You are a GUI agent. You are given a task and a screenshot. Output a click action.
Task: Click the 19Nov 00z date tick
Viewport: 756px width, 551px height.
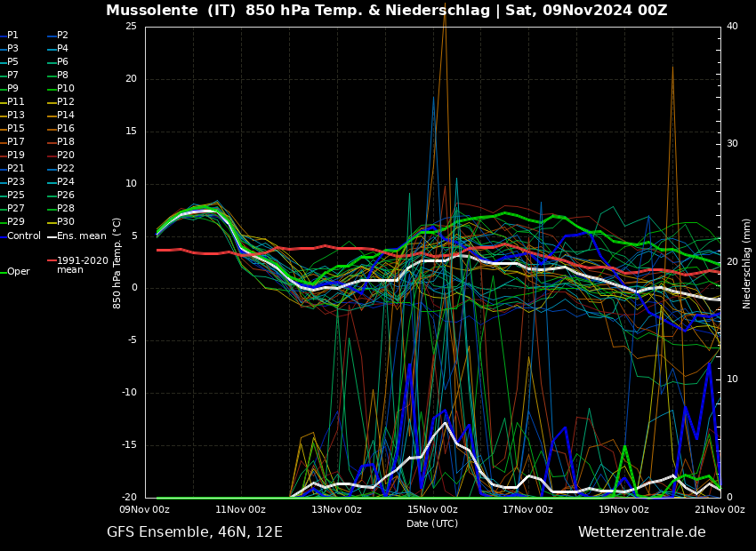[x=623, y=509]
